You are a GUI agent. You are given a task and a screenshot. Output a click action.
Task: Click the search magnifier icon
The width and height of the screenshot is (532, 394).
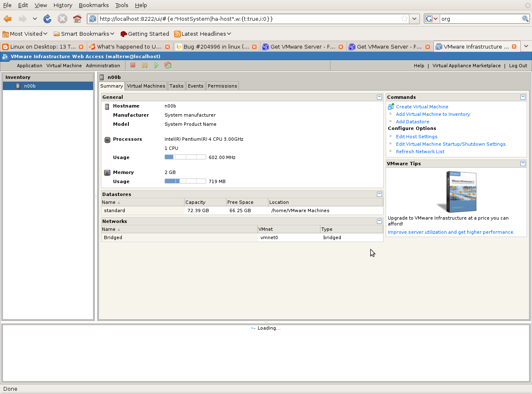coord(525,19)
